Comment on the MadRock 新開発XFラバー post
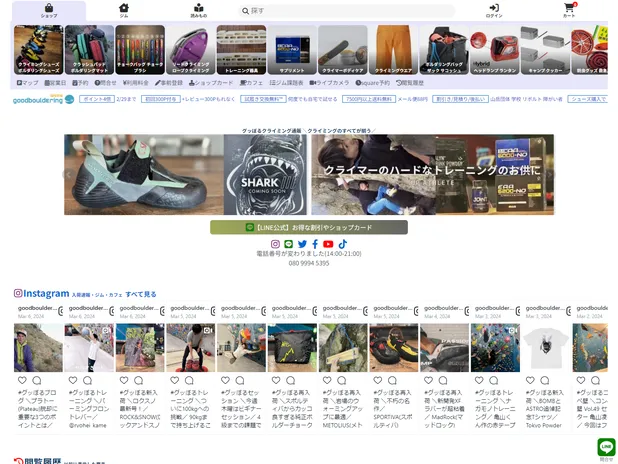Image resolution: width=618 pixels, height=464 pixels. click(443, 380)
